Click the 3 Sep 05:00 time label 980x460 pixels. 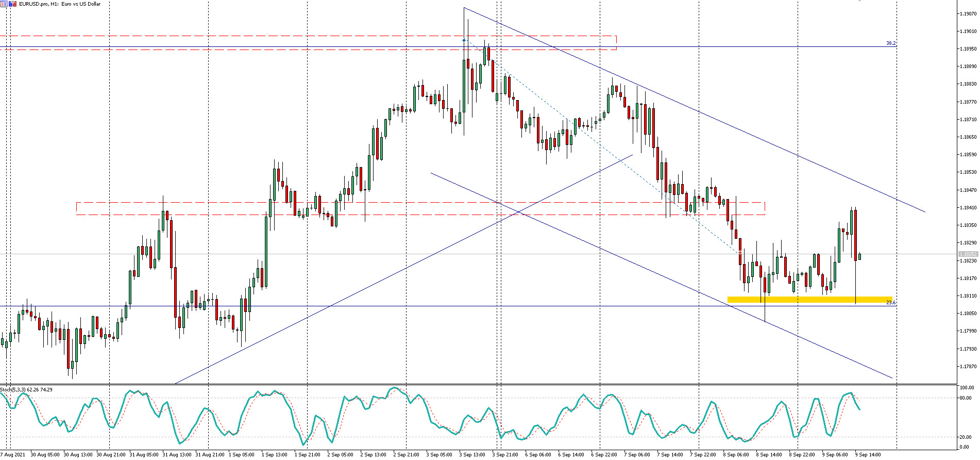tap(439, 454)
